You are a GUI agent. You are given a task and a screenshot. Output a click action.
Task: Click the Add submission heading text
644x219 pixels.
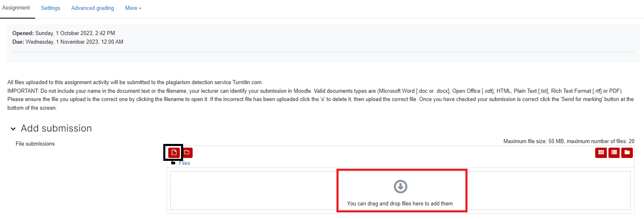(56, 128)
